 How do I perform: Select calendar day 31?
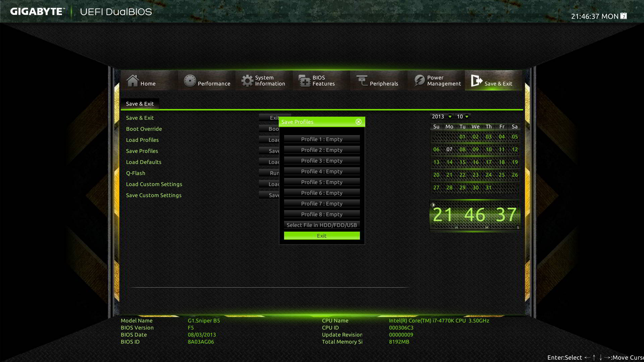pos(489,188)
